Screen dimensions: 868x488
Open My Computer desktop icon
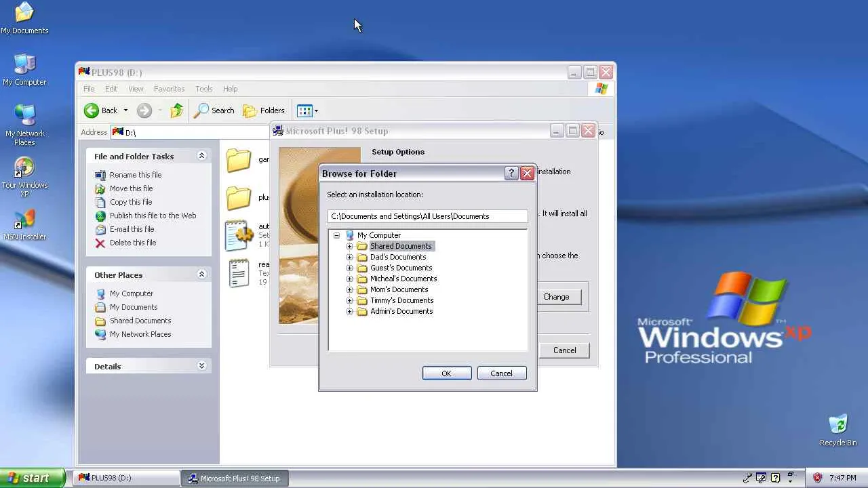click(x=24, y=70)
